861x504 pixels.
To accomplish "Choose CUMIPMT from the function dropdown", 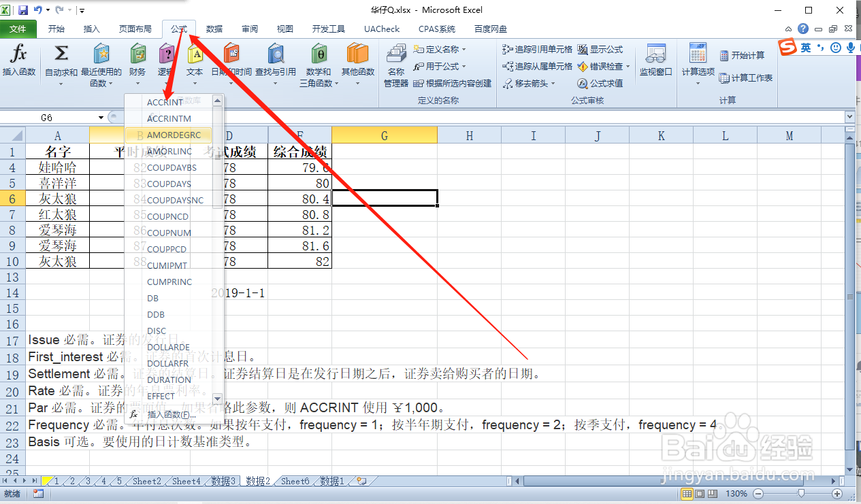I will [169, 265].
